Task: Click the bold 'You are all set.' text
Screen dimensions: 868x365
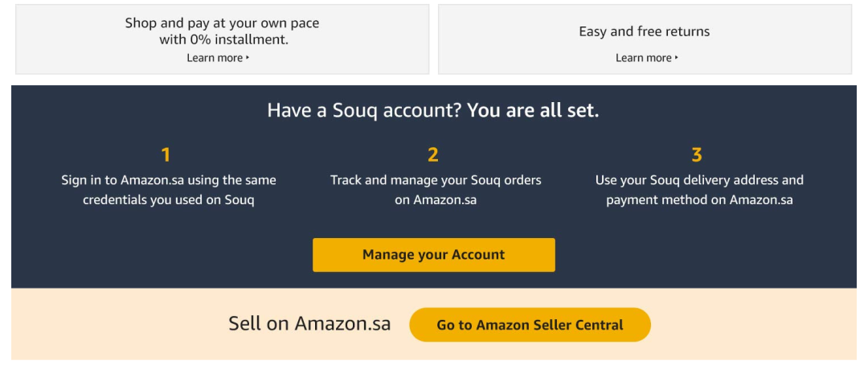Action: [533, 110]
